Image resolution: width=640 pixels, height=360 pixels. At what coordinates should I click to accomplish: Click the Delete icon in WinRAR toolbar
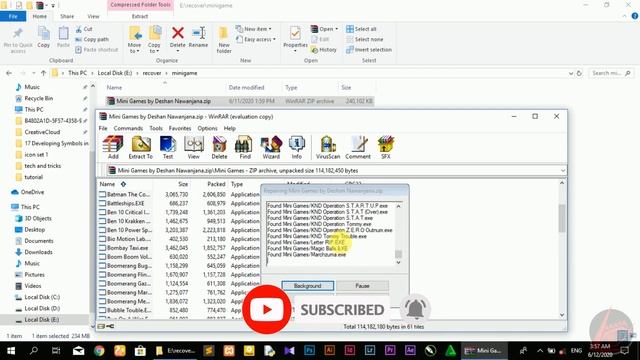point(219,148)
